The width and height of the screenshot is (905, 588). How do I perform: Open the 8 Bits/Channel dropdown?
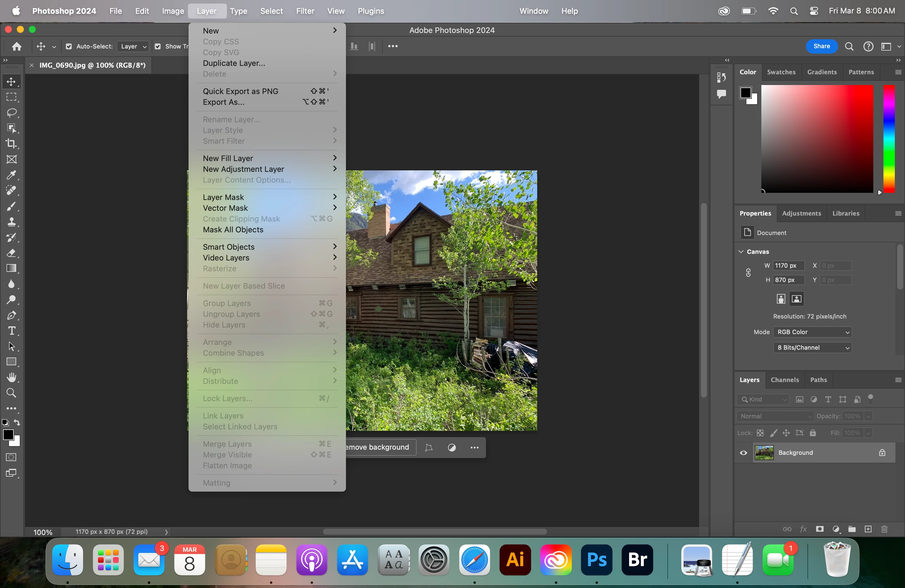[812, 348]
